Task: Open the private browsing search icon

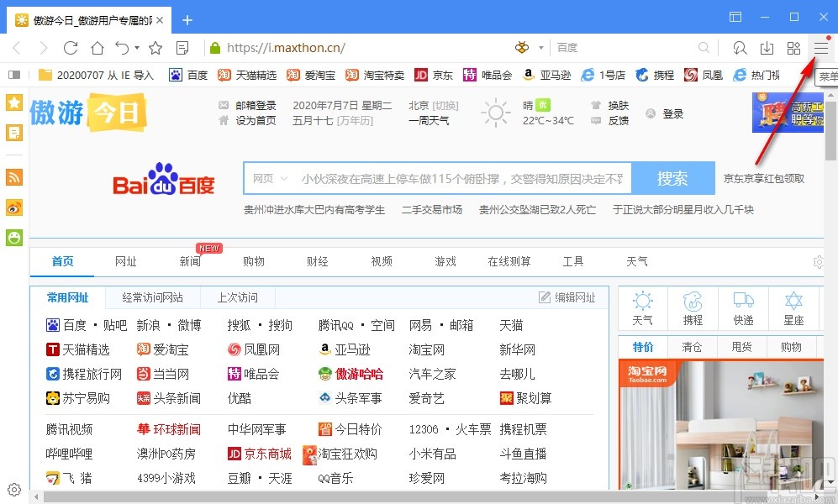Action: click(740, 48)
